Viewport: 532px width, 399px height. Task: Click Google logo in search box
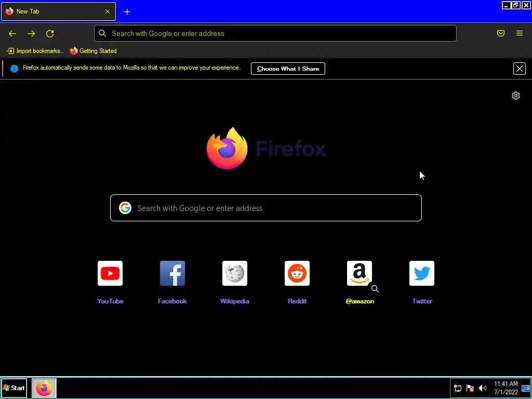(x=125, y=208)
